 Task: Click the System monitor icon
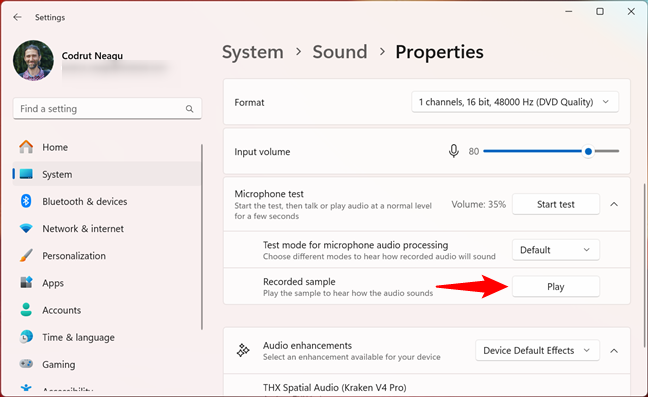[x=26, y=174]
